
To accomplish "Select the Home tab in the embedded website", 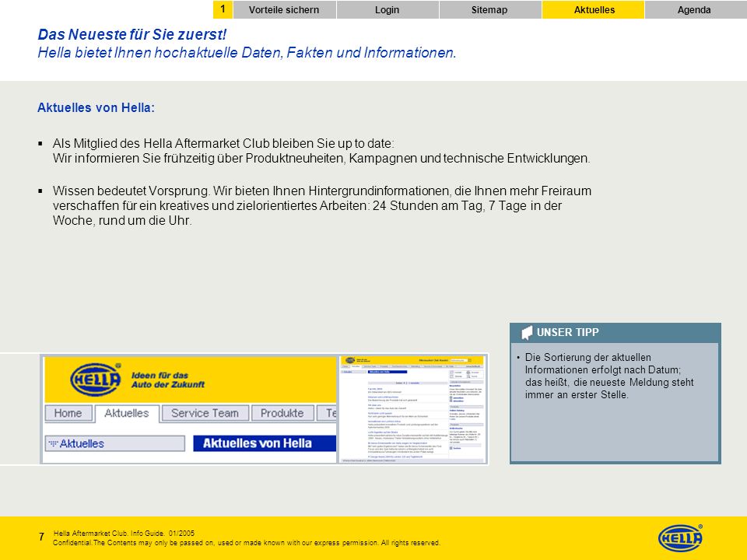I will click(68, 413).
